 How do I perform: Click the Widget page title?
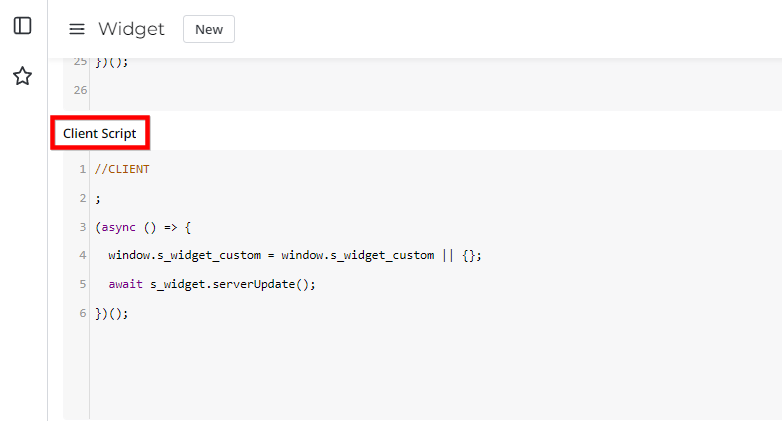tap(131, 29)
